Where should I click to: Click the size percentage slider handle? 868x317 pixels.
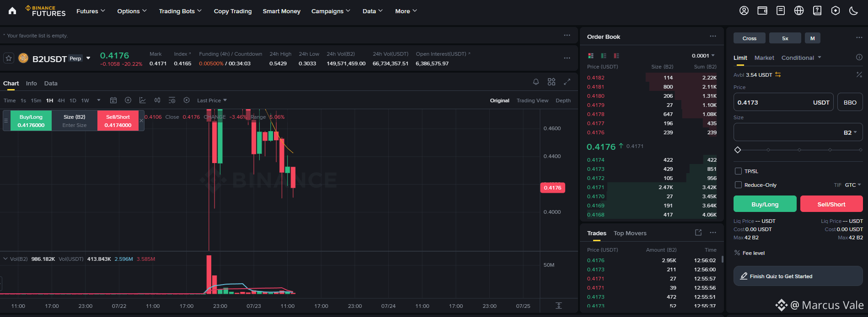(x=737, y=150)
